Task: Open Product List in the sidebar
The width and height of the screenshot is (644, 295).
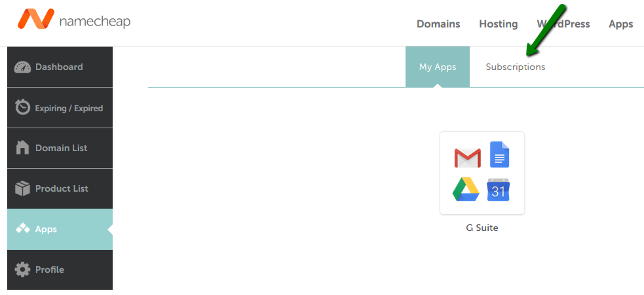Action: [x=60, y=189]
